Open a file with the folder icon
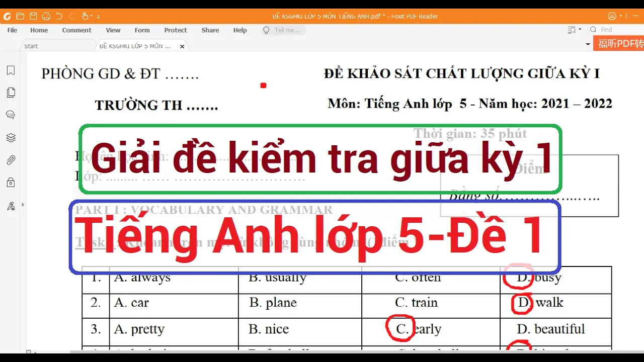644x362 pixels. coord(20,16)
